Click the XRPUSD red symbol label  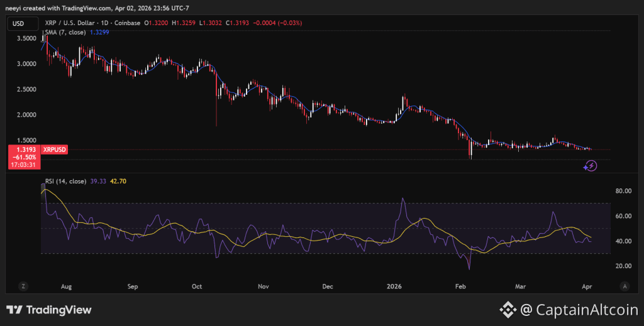point(55,149)
